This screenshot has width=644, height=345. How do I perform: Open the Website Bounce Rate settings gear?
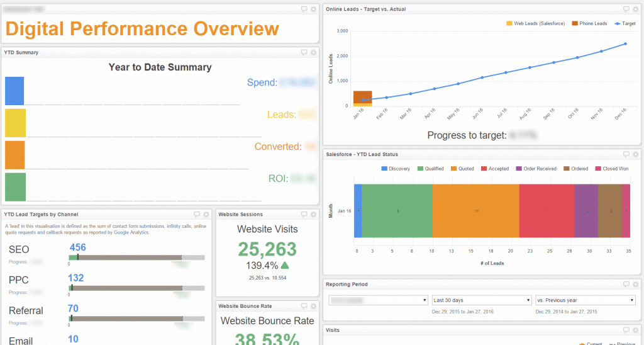pos(313,306)
